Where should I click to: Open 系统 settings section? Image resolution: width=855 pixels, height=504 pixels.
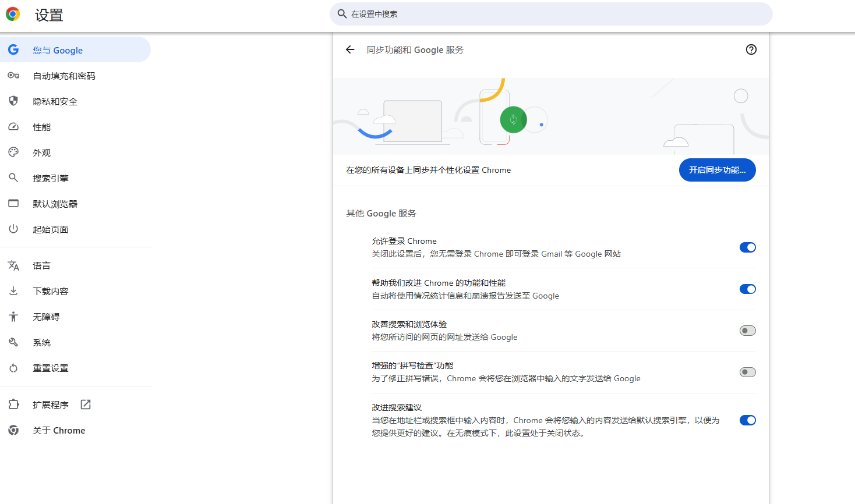75,342
